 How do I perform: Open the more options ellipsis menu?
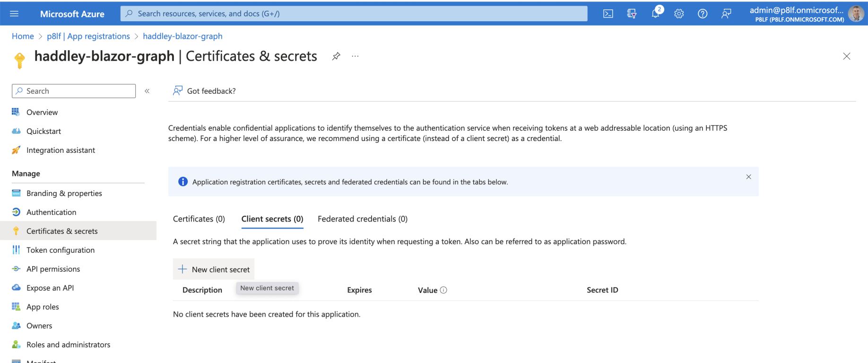coord(355,56)
